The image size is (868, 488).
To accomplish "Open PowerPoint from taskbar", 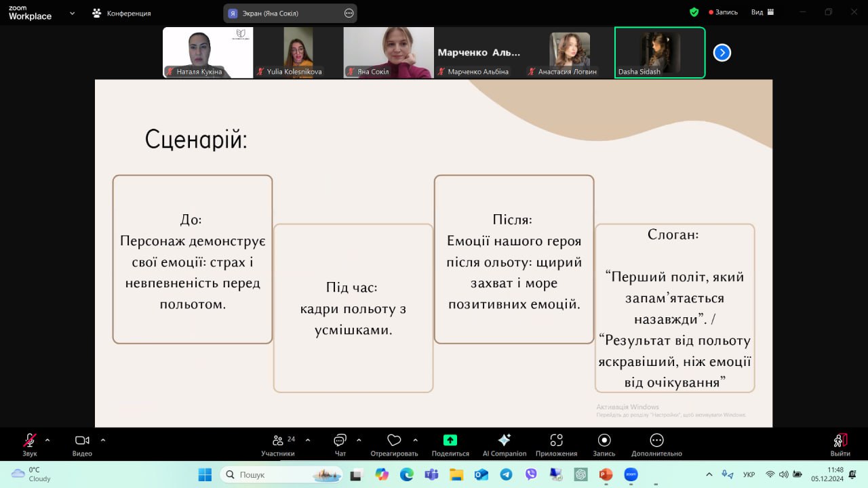I will [606, 474].
